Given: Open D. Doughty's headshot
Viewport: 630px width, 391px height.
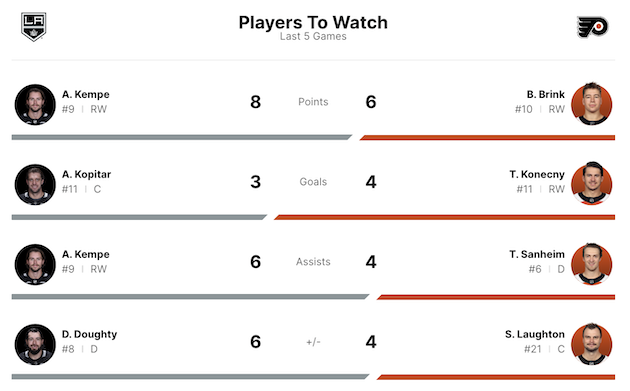Looking at the screenshot, I should click(35, 344).
